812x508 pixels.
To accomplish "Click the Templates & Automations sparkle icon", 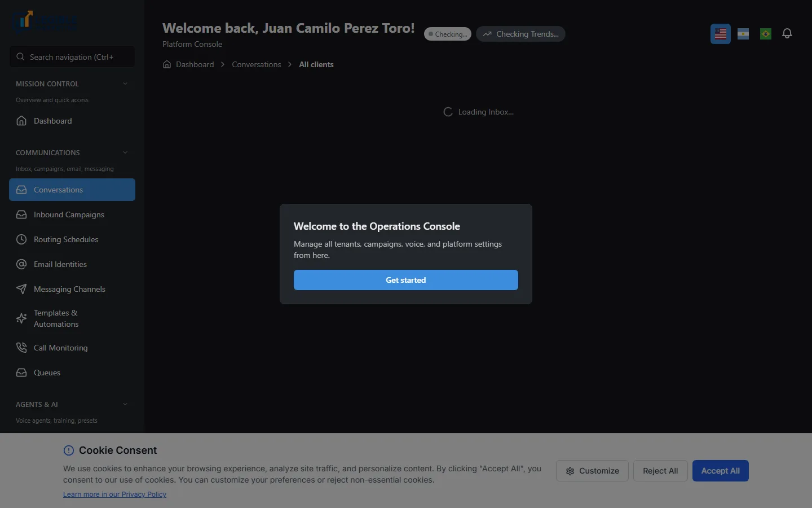I will (x=21, y=318).
